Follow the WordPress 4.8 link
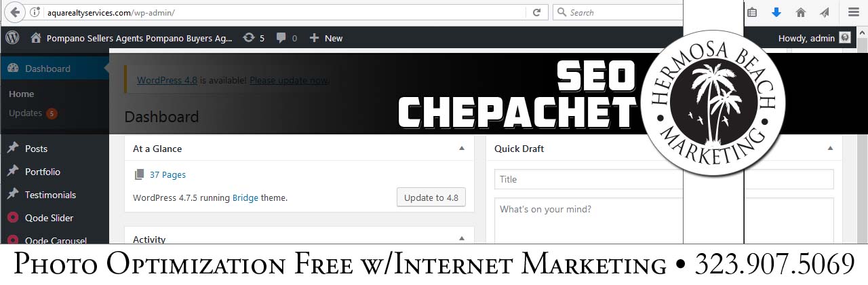This screenshot has height=285, width=868. (x=167, y=80)
